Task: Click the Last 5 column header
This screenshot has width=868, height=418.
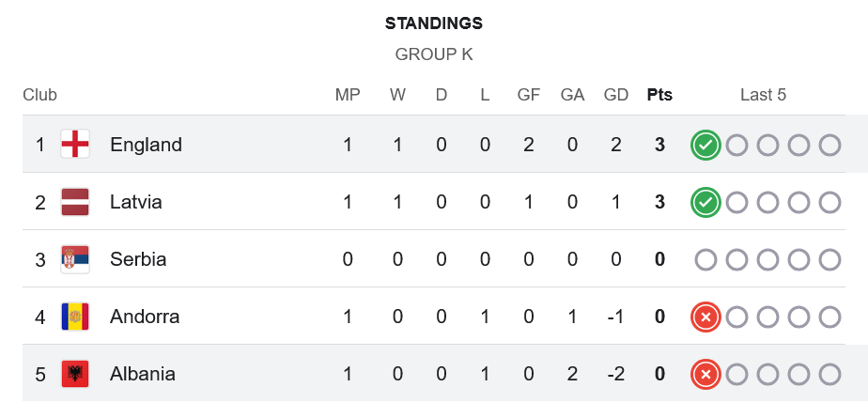Action: [763, 95]
